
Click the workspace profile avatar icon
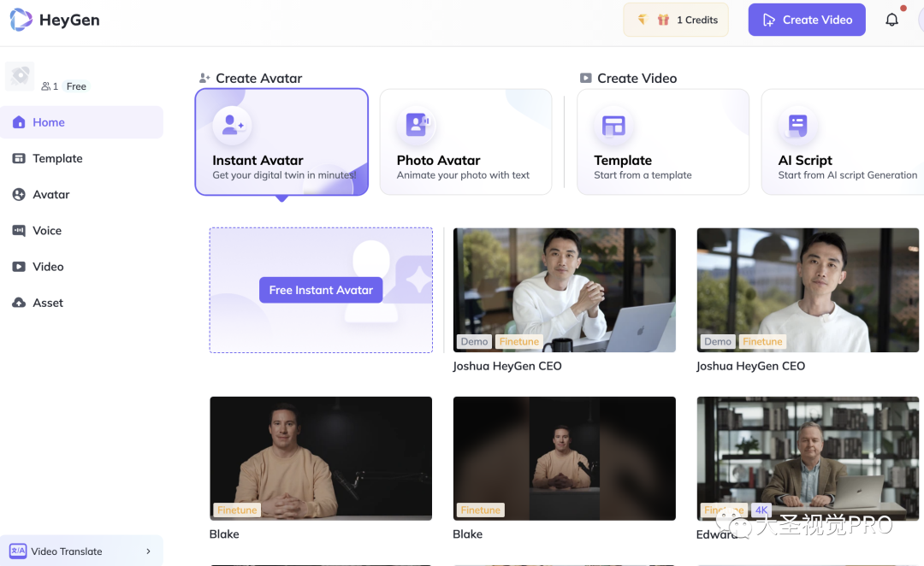click(20, 76)
